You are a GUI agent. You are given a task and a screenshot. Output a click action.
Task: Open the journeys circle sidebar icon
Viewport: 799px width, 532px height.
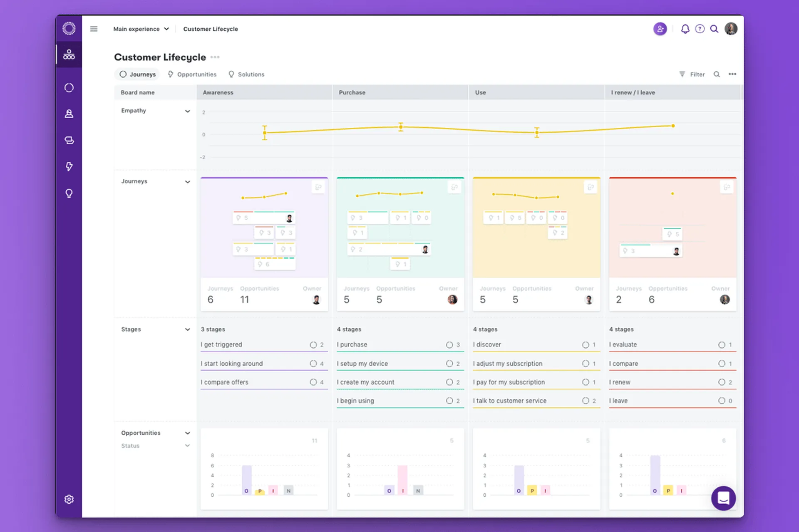pos(69,88)
